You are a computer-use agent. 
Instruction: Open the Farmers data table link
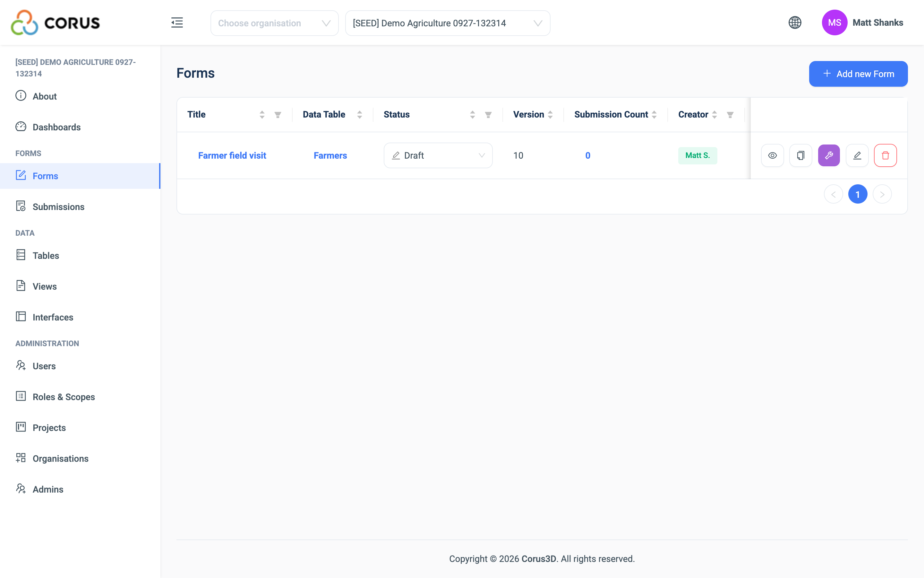(x=330, y=156)
